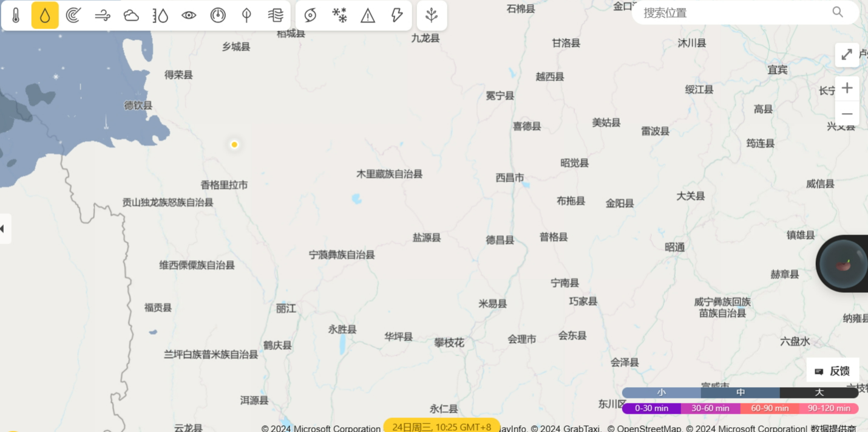Toggle the visibility eye layer
The image size is (868, 432).
(x=189, y=15)
